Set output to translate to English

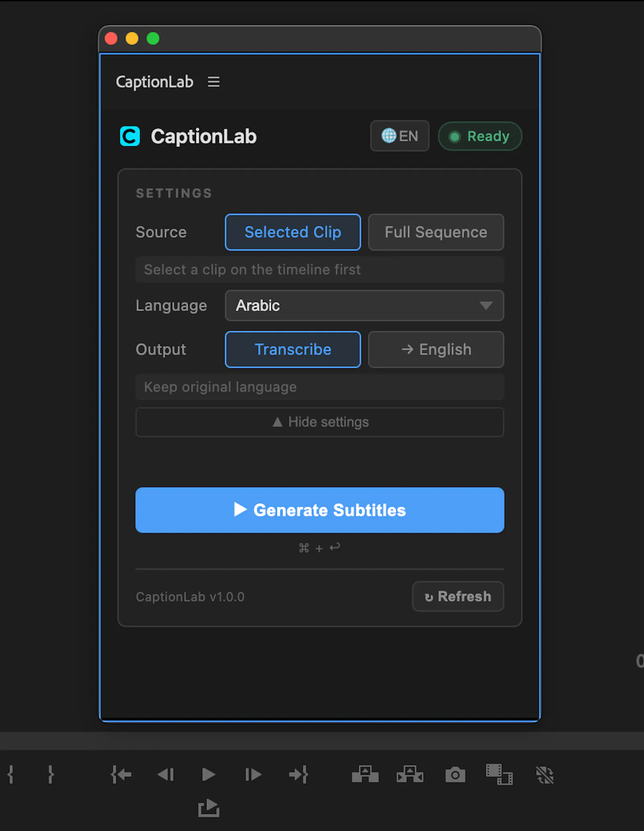tap(436, 349)
